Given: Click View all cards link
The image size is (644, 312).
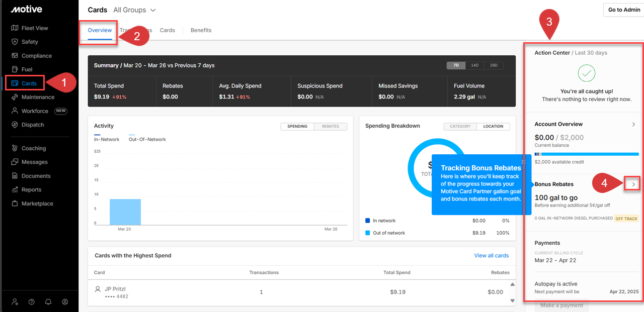Looking at the screenshot, I should pyautogui.click(x=491, y=256).
